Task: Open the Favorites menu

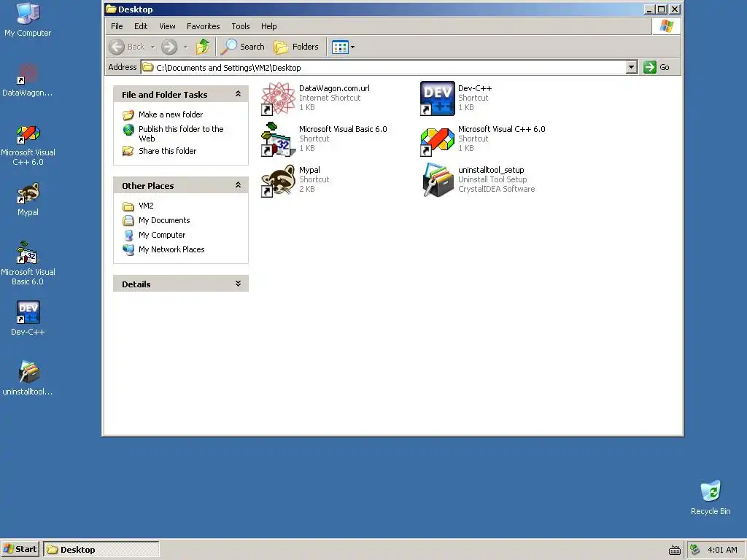Action: pyautogui.click(x=203, y=26)
